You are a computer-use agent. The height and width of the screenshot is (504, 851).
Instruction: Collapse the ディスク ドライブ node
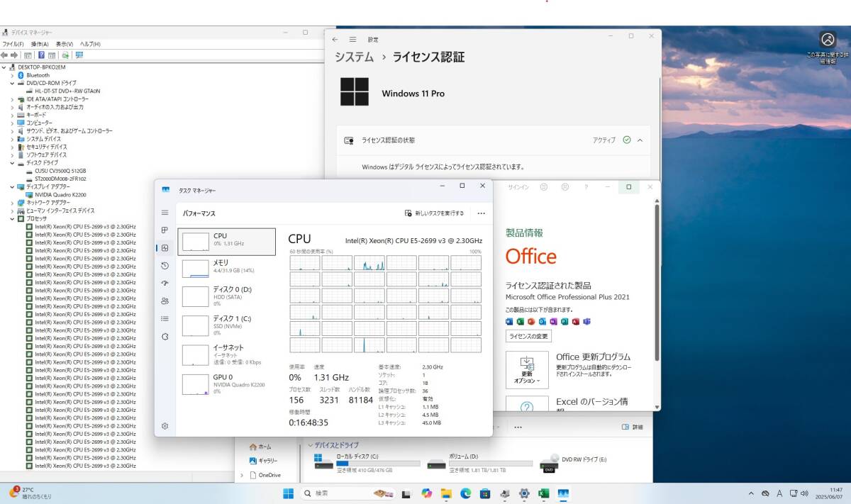(x=12, y=163)
